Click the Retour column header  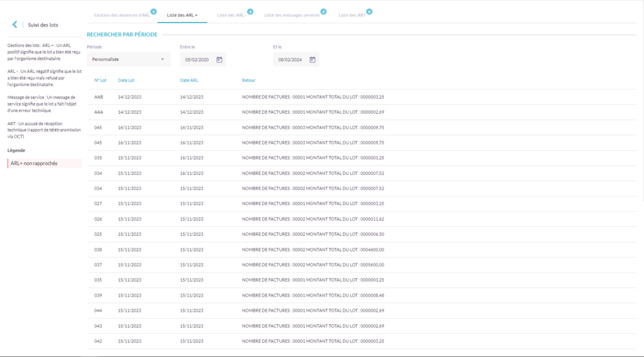tap(248, 80)
